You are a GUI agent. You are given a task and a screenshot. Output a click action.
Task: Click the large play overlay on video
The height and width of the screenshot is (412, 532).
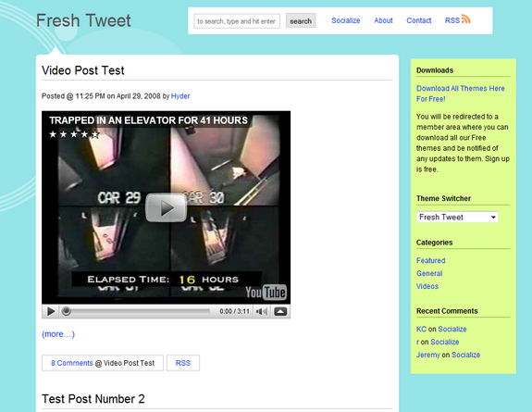pyautogui.click(x=166, y=207)
